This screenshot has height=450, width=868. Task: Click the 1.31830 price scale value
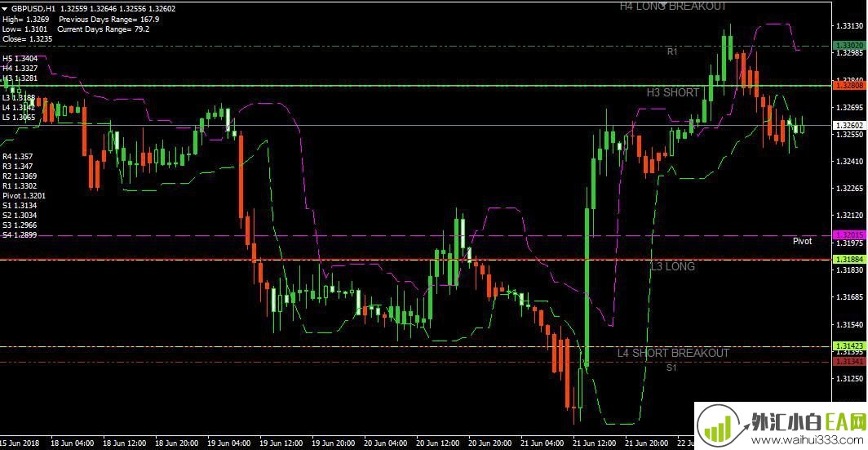[850, 270]
